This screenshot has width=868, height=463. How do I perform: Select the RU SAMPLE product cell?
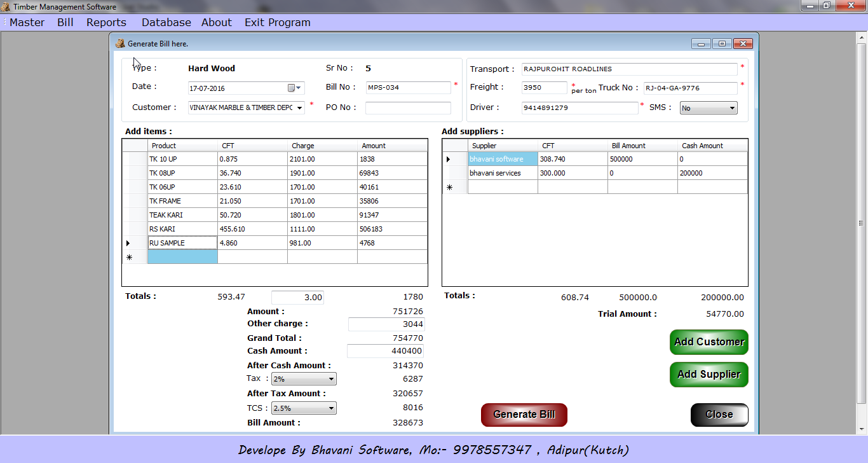click(182, 243)
